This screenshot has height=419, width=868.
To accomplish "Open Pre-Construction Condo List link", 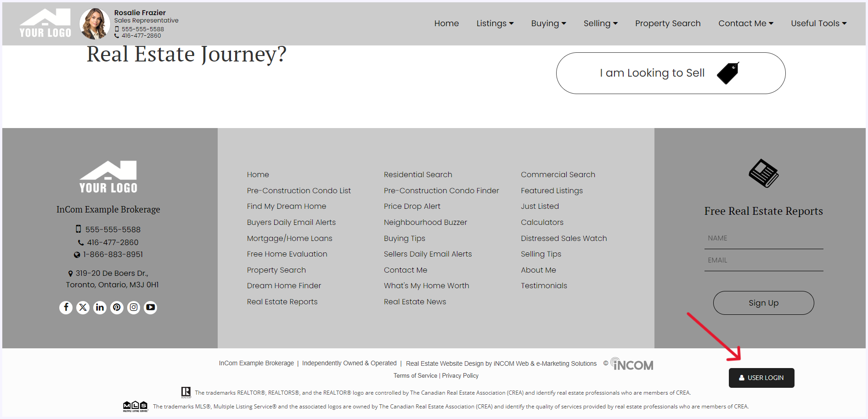I will tap(299, 190).
